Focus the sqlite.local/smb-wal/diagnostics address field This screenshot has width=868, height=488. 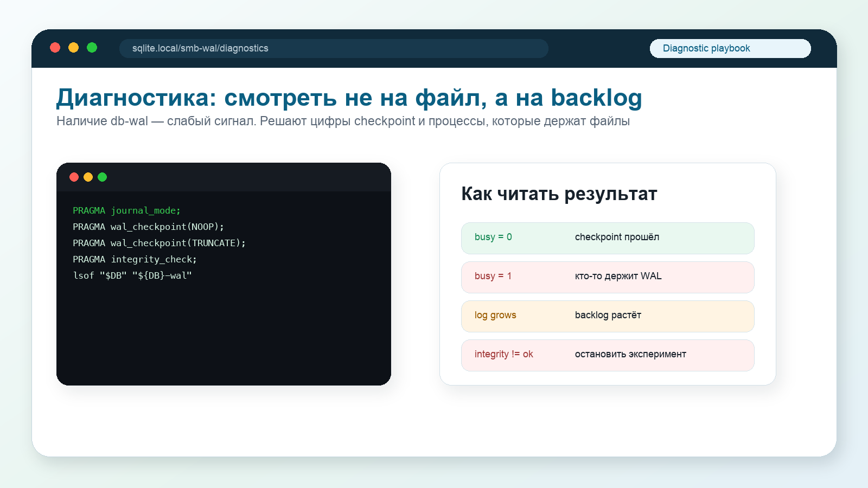[x=334, y=48]
